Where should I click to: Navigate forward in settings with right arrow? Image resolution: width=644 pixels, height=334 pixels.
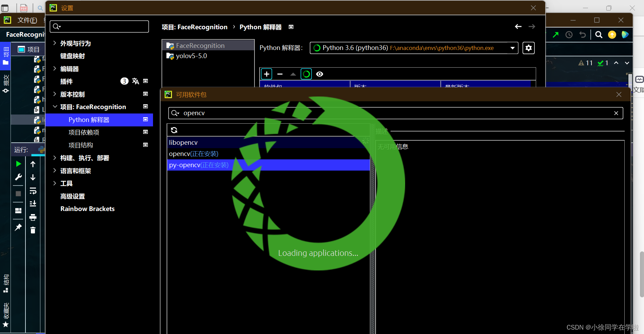click(x=532, y=27)
